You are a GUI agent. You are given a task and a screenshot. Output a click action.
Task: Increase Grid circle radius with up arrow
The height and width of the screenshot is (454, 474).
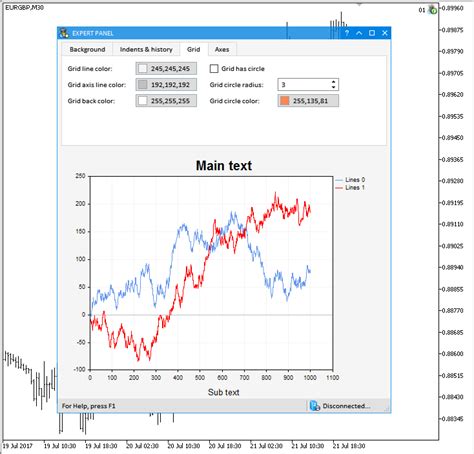[x=334, y=82]
